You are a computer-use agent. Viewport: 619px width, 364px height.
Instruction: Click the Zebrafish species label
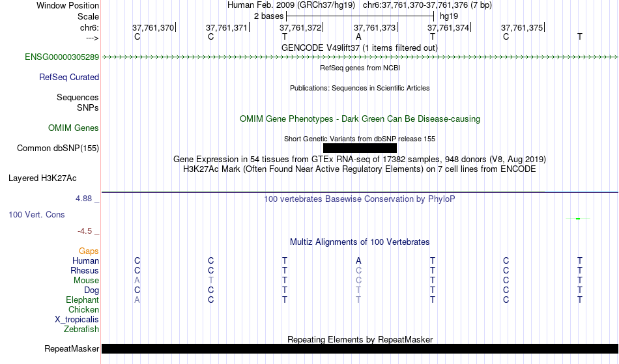(81, 329)
